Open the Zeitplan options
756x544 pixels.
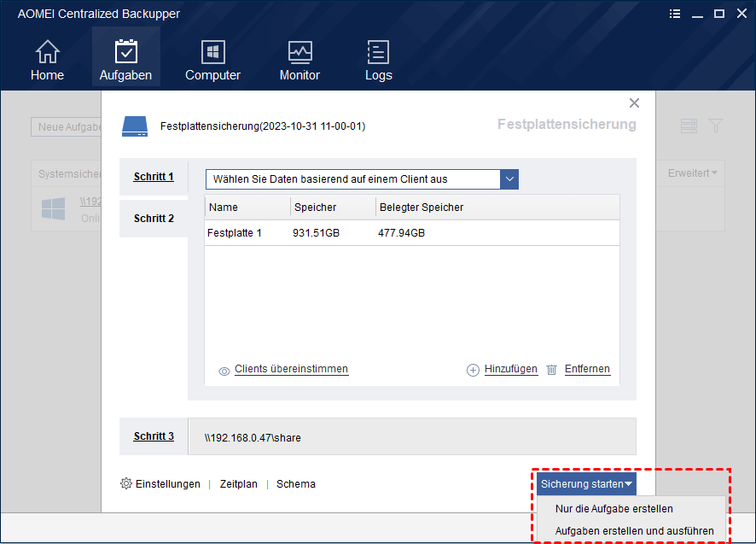pos(239,483)
